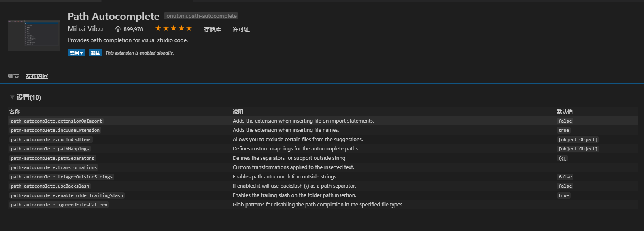This screenshot has width=644, height=231.
Task: Click default value true for includeExtension
Action: click(564, 130)
